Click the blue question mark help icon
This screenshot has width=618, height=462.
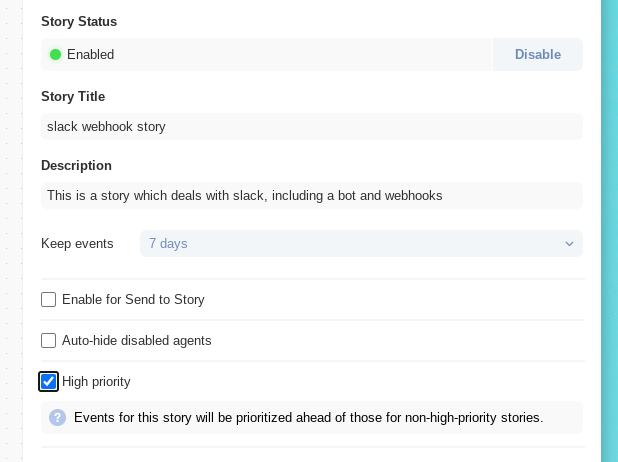click(x=58, y=417)
